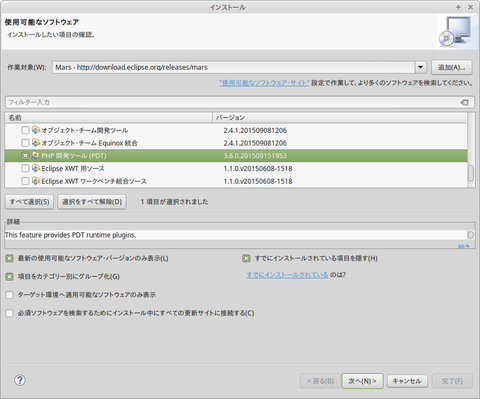Screen dimensions: 480x399
Task: Click the すべて選択(S) button
Action: pyautogui.click(x=30, y=202)
